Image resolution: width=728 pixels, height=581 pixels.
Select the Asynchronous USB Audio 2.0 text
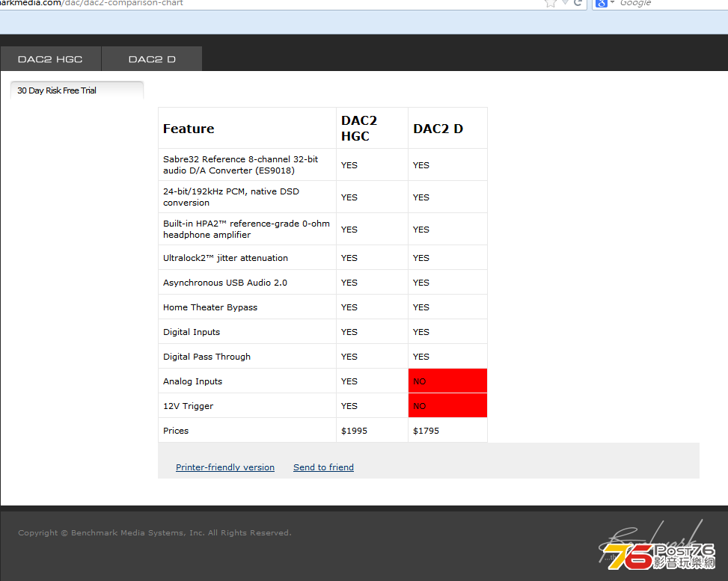click(x=225, y=283)
